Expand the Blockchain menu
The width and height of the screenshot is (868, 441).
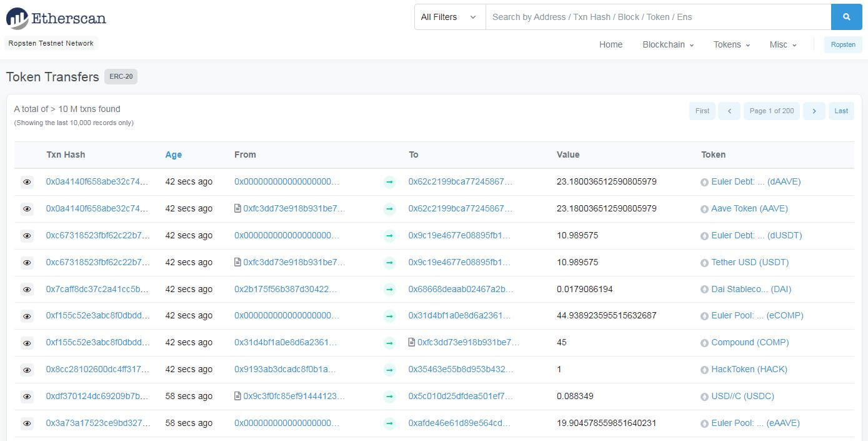tap(667, 44)
